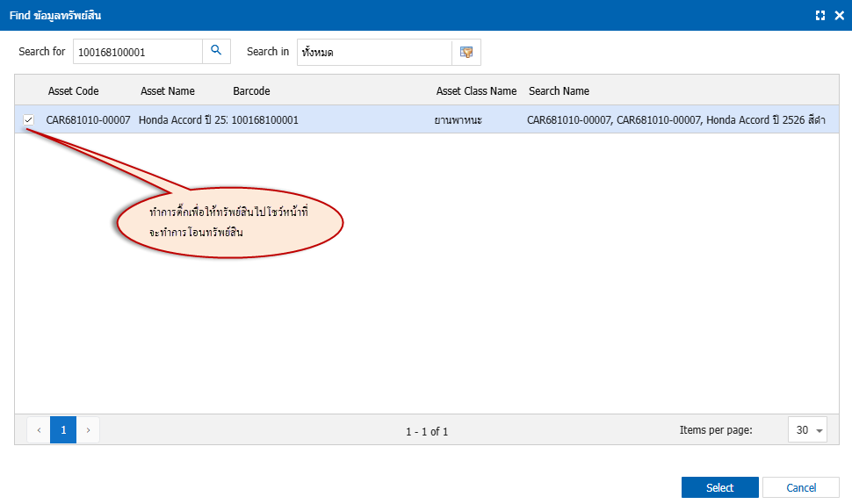
Task: Open the Search in column picker icon
Action: (x=466, y=52)
